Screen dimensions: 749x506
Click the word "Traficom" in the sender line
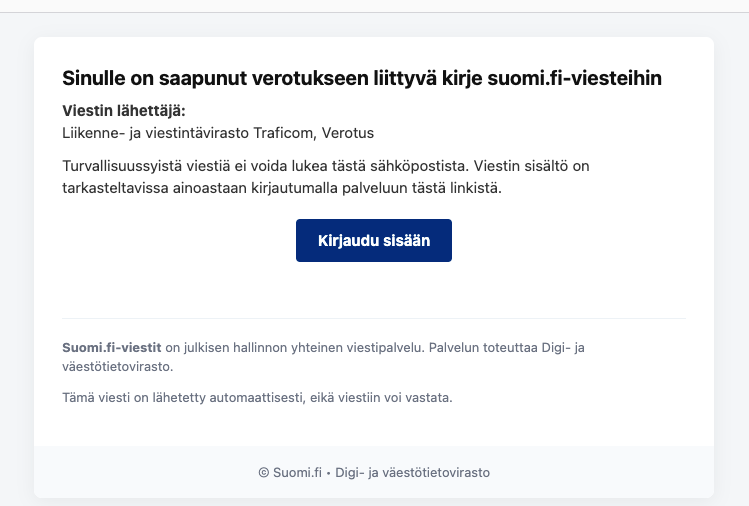click(x=291, y=132)
